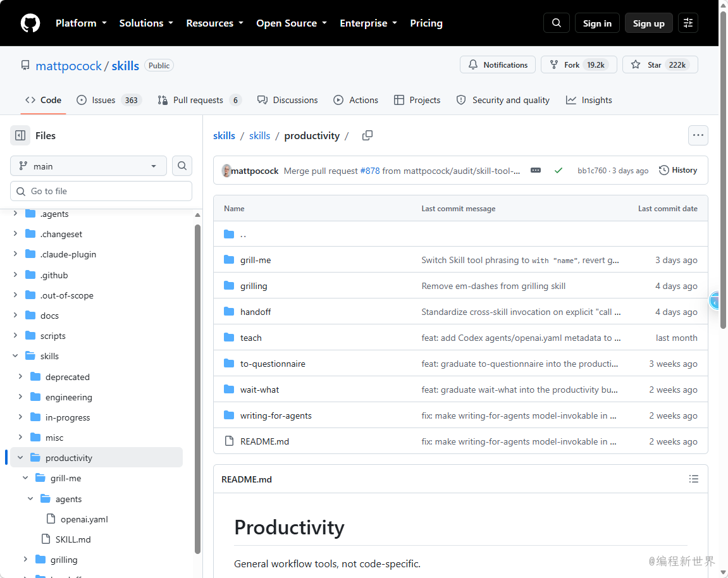This screenshot has height=578, width=728.
Task: Open the handoff folder in file table
Action: [x=256, y=312]
